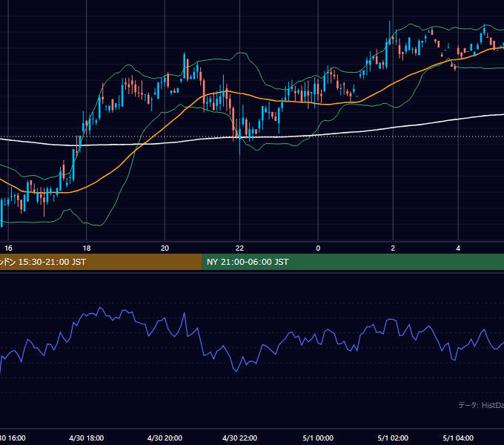Screen dimensions: 504x445
Task: Click the 5/1 04:00 time axis label
Action: pyautogui.click(x=458, y=438)
